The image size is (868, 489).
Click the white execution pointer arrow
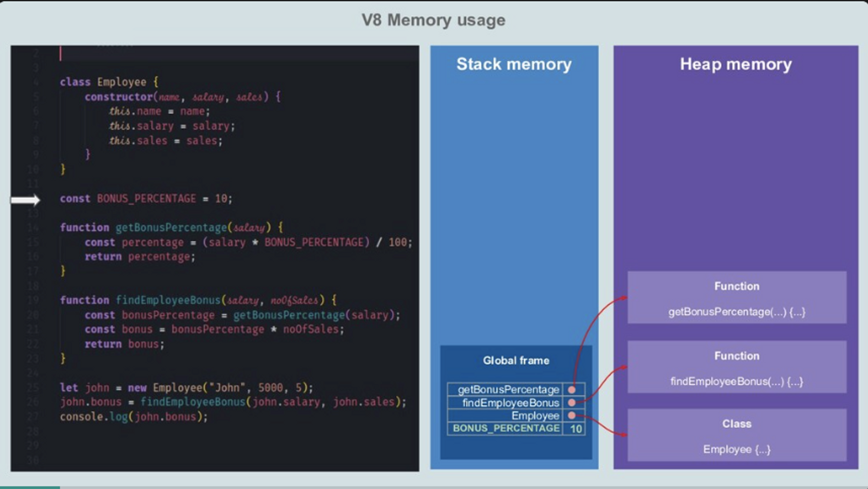(25, 200)
